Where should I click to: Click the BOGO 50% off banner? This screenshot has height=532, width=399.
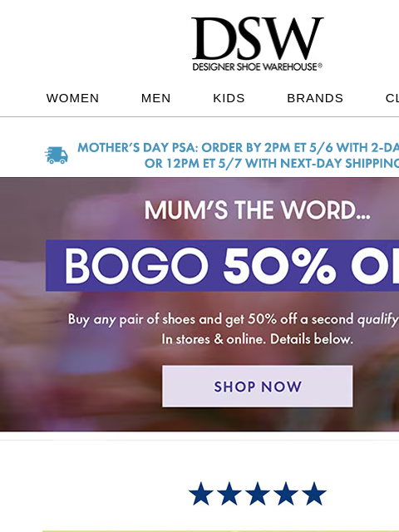pos(222,265)
